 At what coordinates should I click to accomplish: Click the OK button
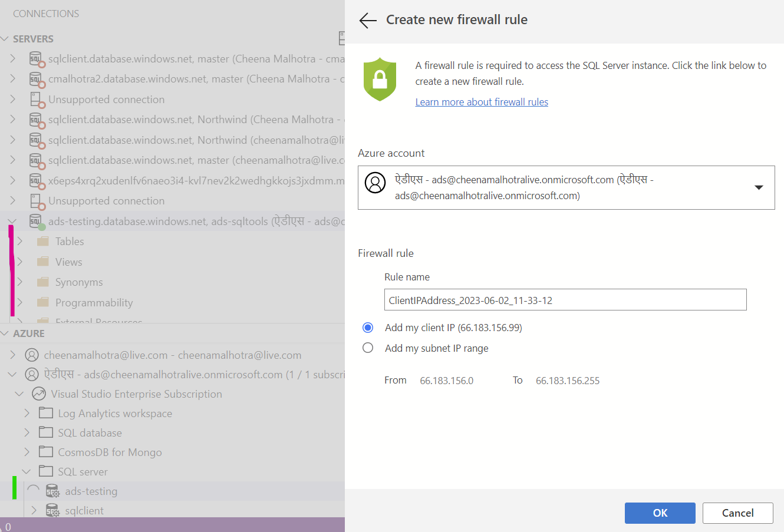click(660, 513)
